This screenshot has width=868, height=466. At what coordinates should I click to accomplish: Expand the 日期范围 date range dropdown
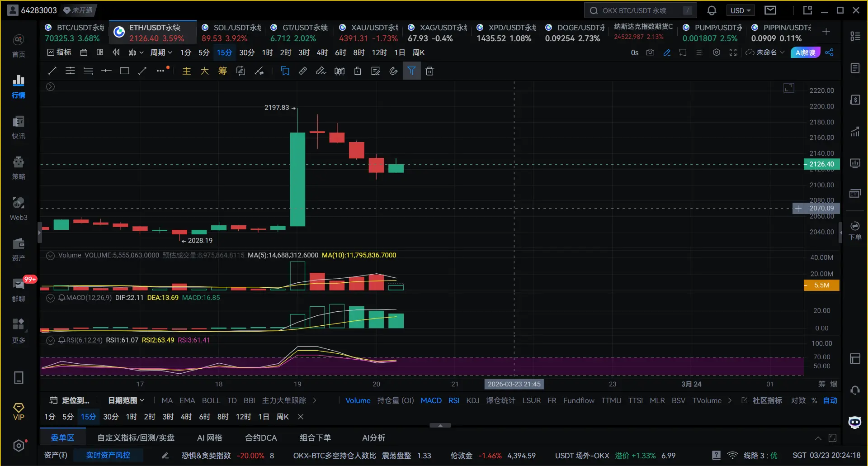126,400
